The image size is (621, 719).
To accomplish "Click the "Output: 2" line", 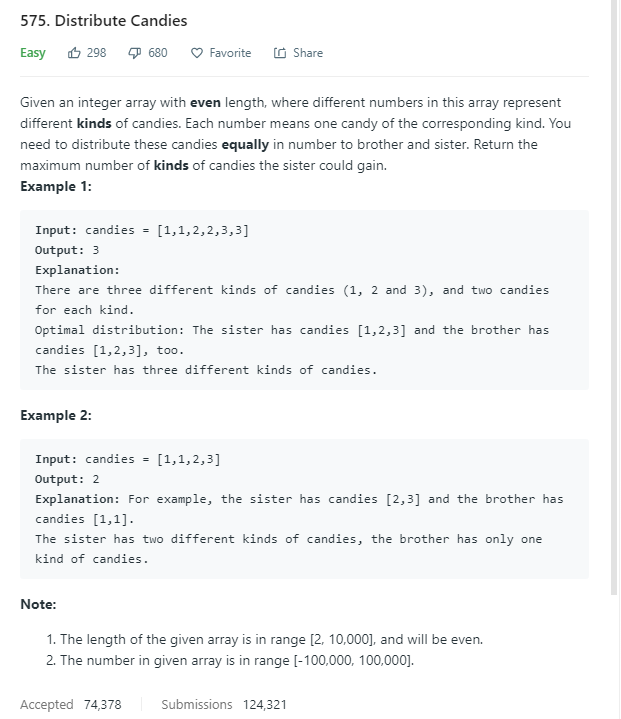I will (67, 479).
